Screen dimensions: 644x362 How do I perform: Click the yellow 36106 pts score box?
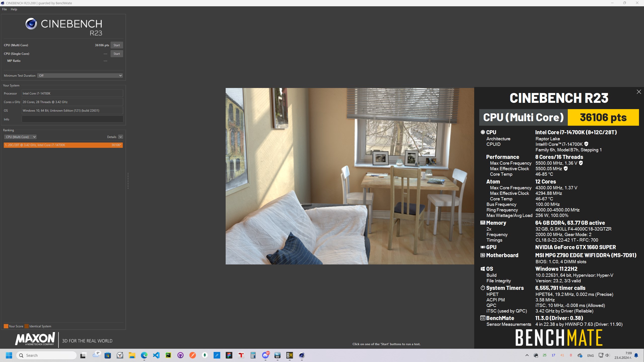pyautogui.click(x=603, y=117)
